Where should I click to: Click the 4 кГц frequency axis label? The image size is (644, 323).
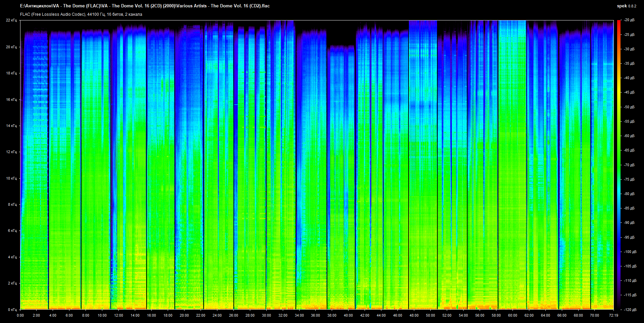point(12,257)
